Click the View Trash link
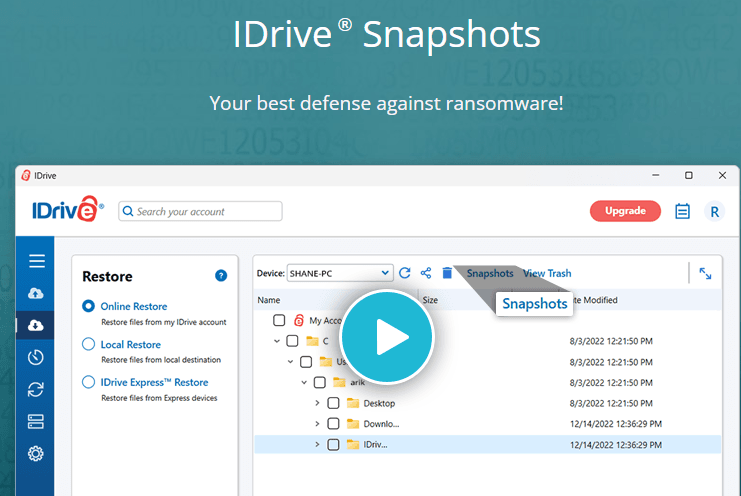The image size is (741, 496). coord(547,273)
